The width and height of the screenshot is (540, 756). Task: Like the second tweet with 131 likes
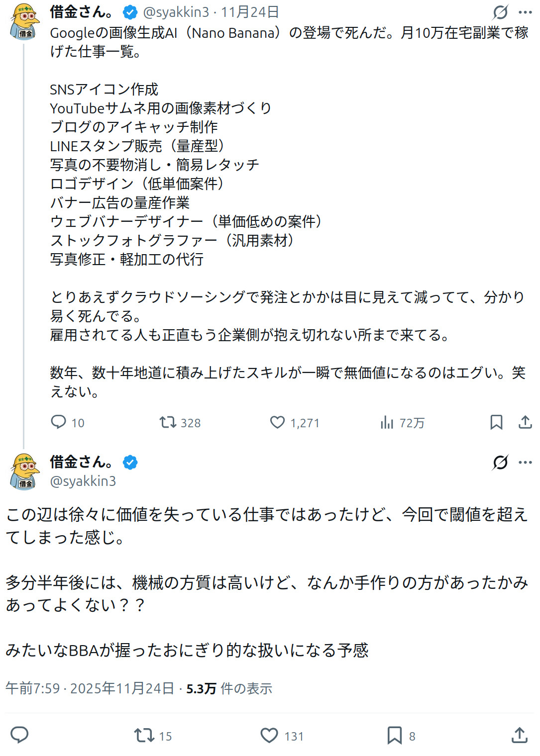point(269,735)
